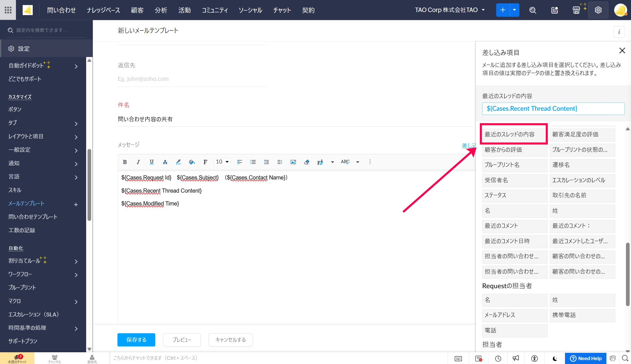
Task: Open the bulleted list tool
Action: 253,162
